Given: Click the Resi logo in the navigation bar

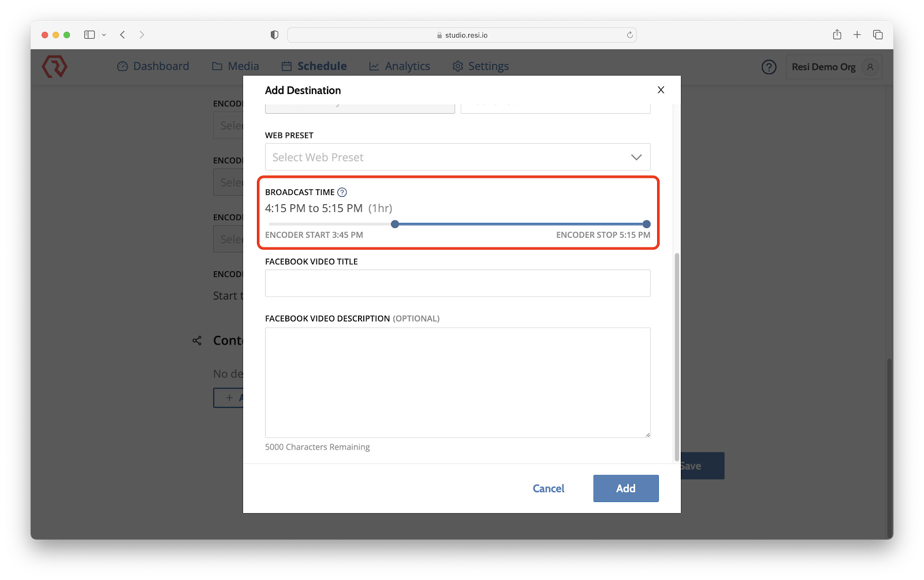Looking at the screenshot, I should tap(54, 66).
